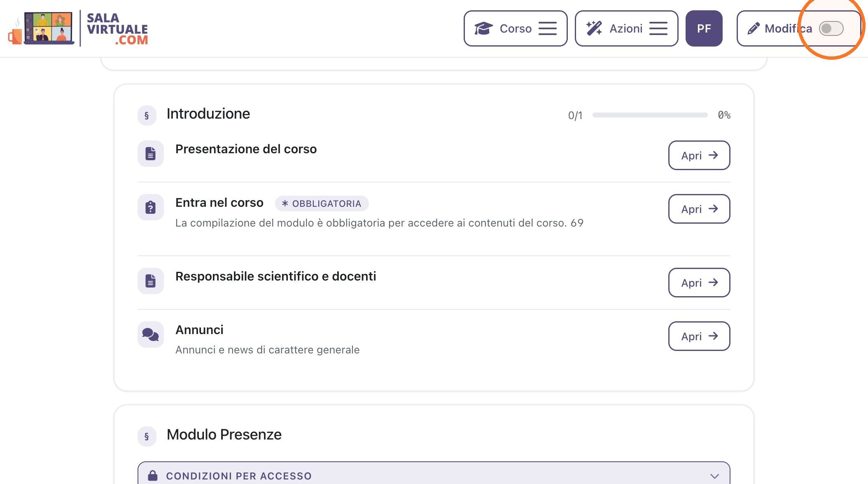The width and height of the screenshot is (868, 484).
Task: Click the lock icon in Condizioni per accesso
Action: pyautogui.click(x=153, y=475)
